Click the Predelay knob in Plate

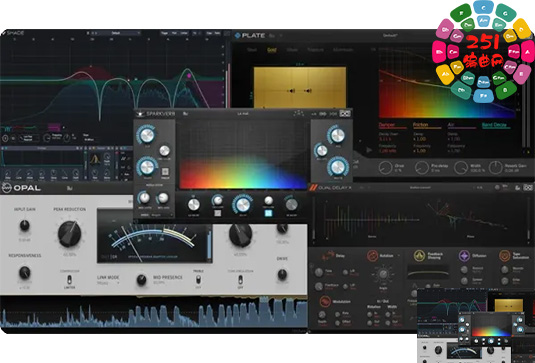(421, 168)
